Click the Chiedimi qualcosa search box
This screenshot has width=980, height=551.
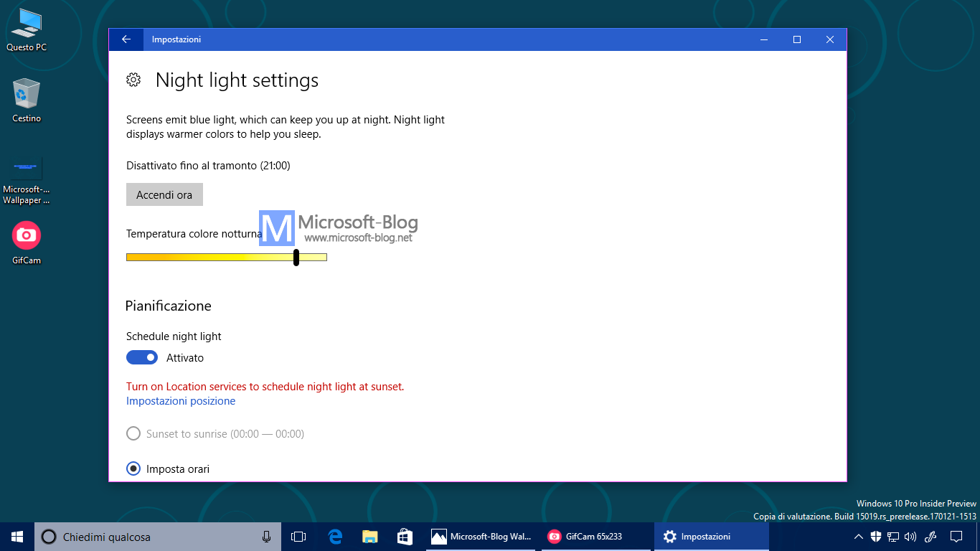coord(158,537)
